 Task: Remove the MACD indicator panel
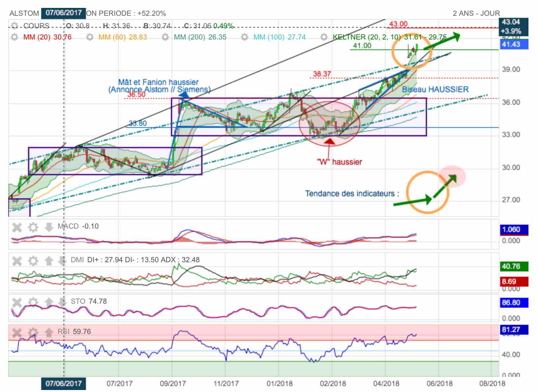click(17, 227)
